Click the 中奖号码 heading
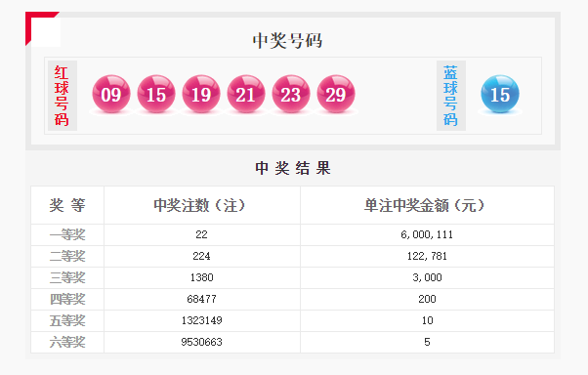The height and width of the screenshot is (375, 588). (x=287, y=40)
